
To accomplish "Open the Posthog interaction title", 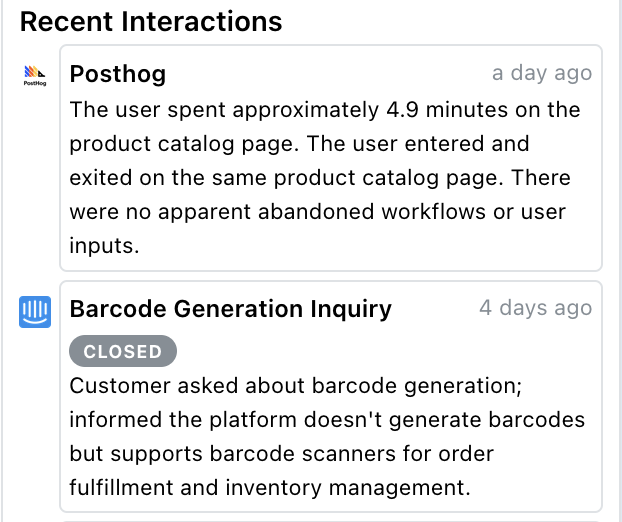I will pyautogui.click(x=118, y=74).
